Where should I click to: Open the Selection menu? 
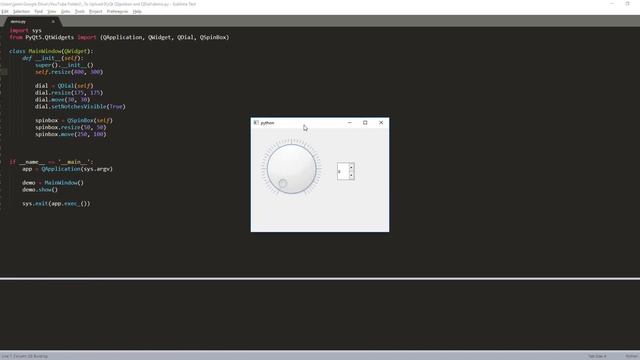21,11
